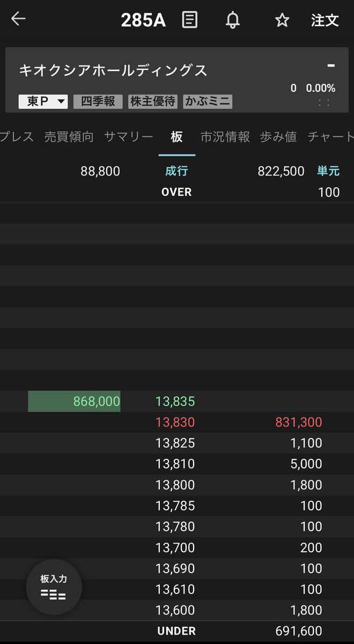Switch to the 市況情報 tab

pos(225,137)
